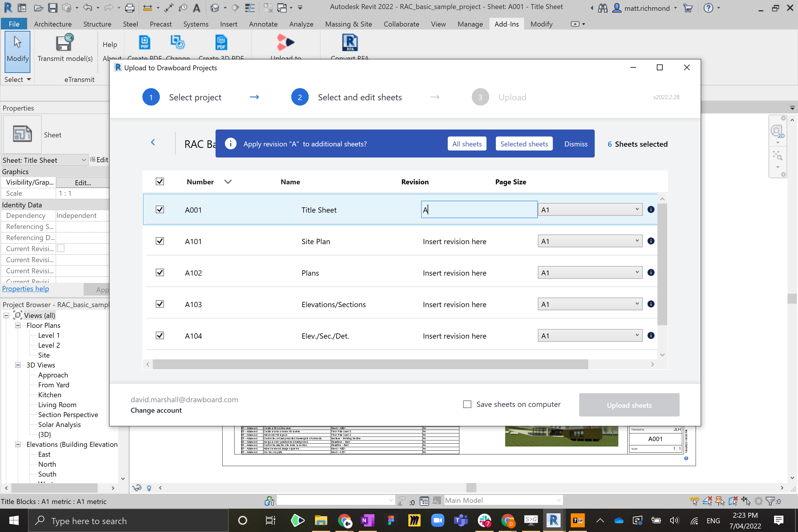Enable Save sheets on computer checkbox

[467, 404]
